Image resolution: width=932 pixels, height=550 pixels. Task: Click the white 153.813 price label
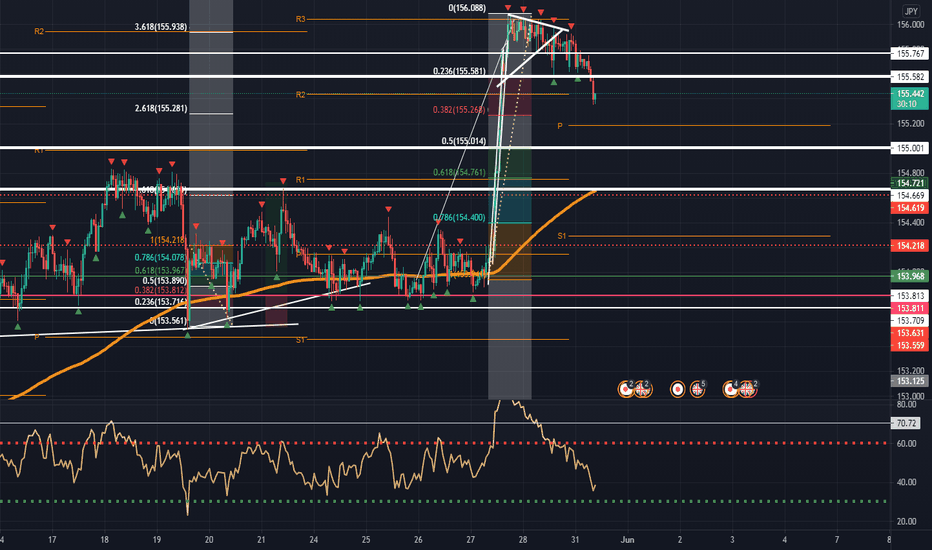(910, 296)
